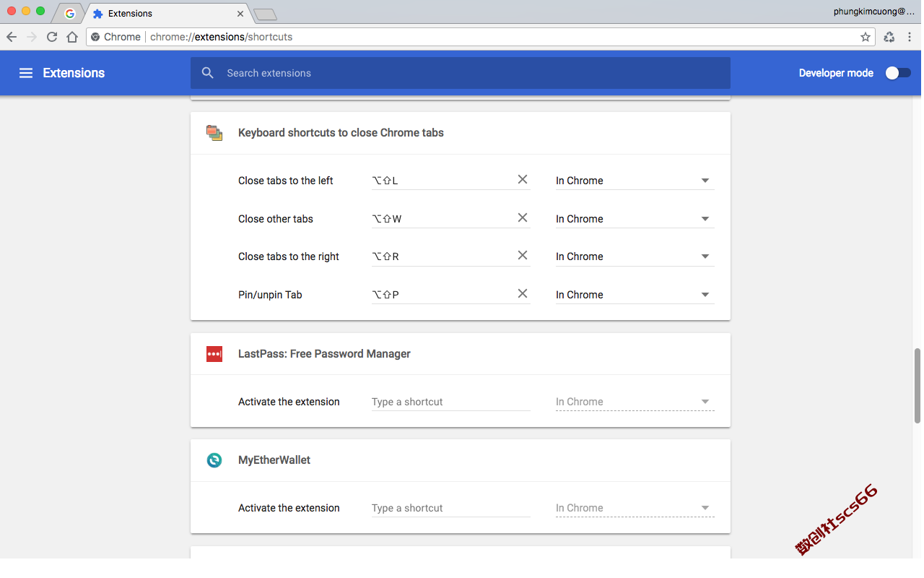Click the Close tabs to the left label
924x578 pixels.
[x=286, y=181]
